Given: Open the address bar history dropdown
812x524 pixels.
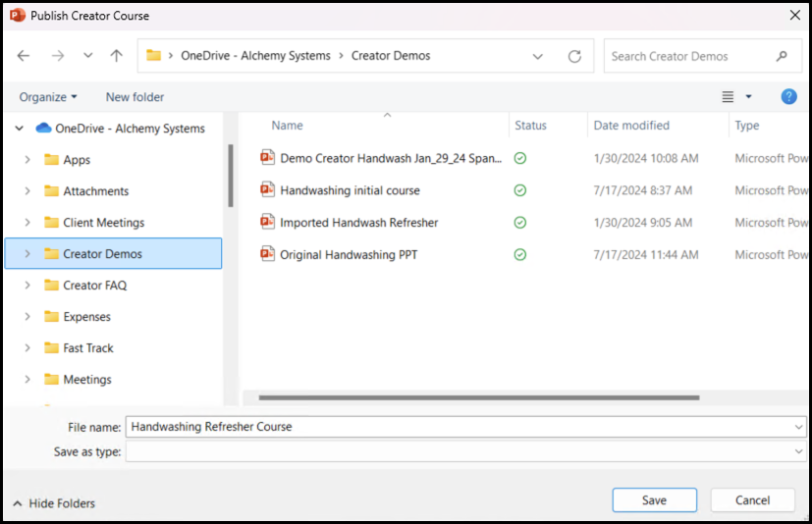Looking at the screenshot, I should click(538, 56).
